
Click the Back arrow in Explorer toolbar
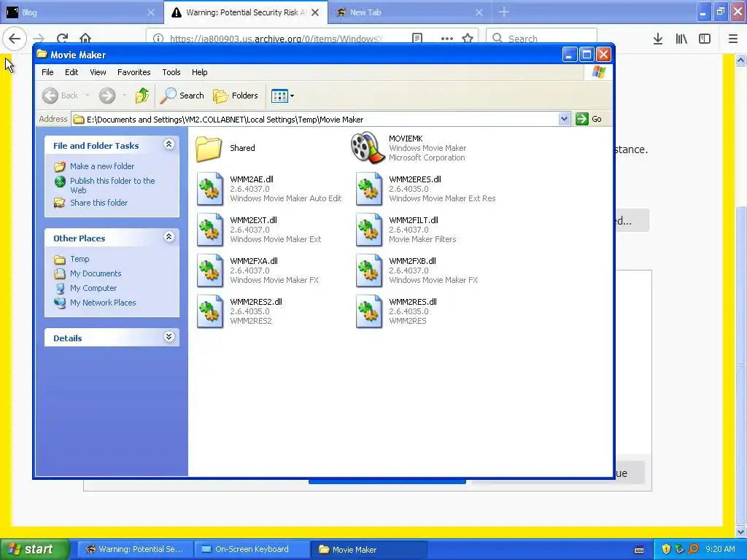[x=50, y=96]
